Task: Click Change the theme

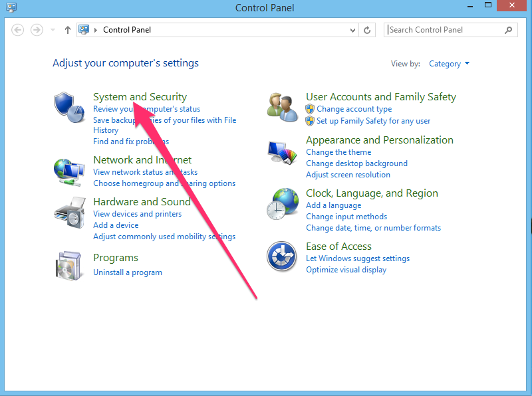Action: point(338,152)
